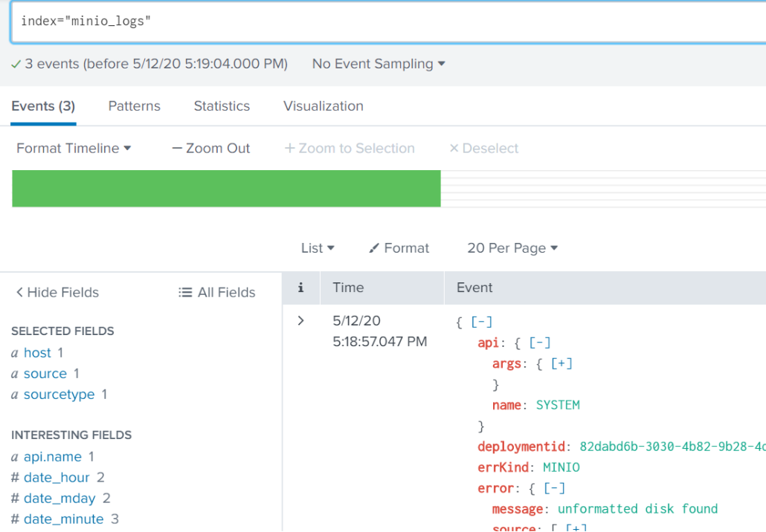Open the Visualization tab
Viewport: 766px width, 532px height.
(x=323, y=106)
